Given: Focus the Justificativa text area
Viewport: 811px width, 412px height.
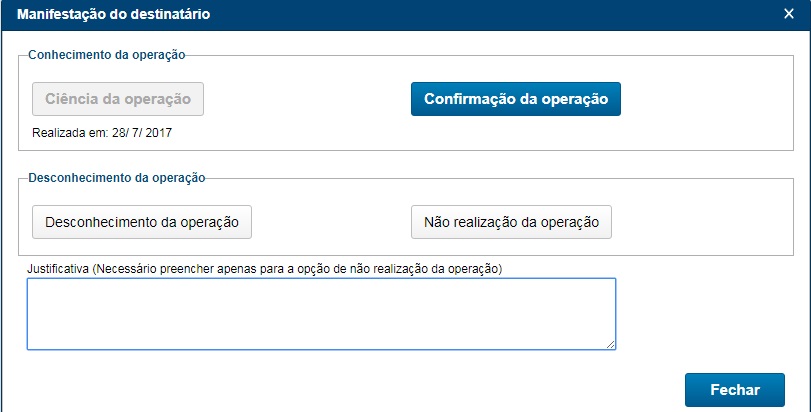Looking at the screenshot, I should [321, 314].
